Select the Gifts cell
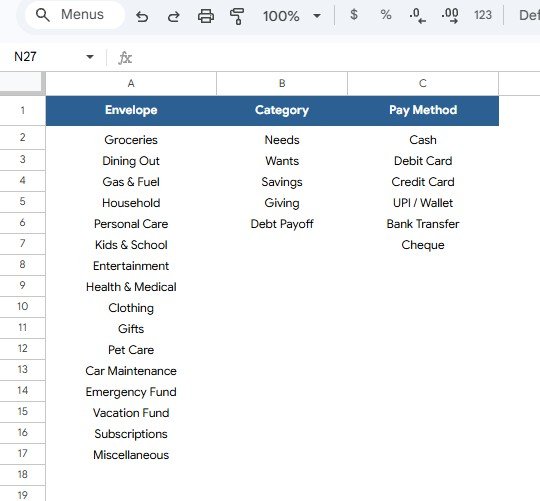This screenshot has width=540, height=501. [x=131, y=328]
